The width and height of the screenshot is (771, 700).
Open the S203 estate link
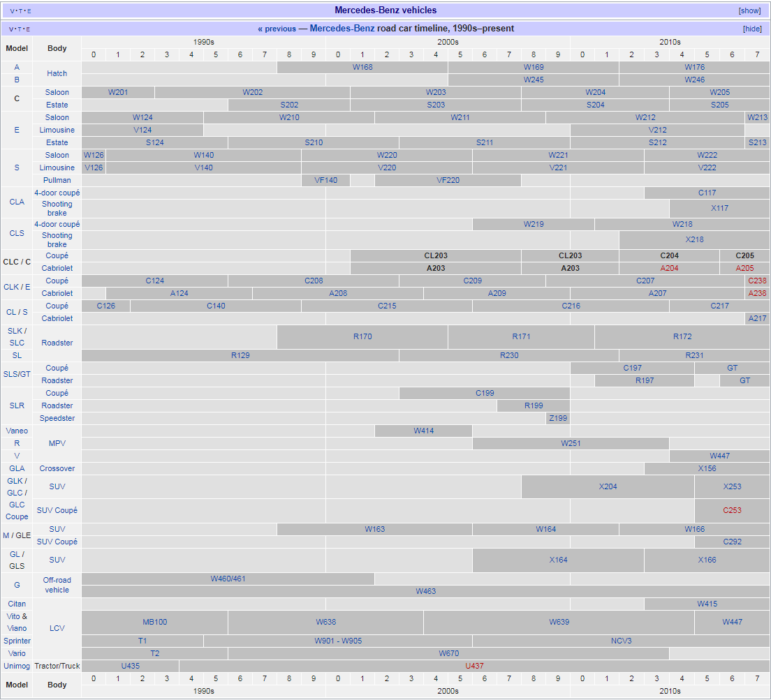pyautogui.click(x=436, y=105)
